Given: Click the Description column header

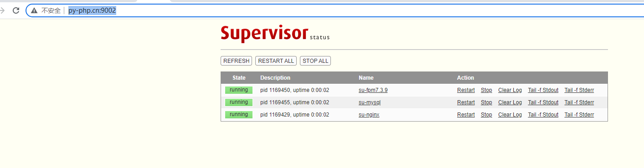Looking at the screenshot, I should (x=275, y=78).
